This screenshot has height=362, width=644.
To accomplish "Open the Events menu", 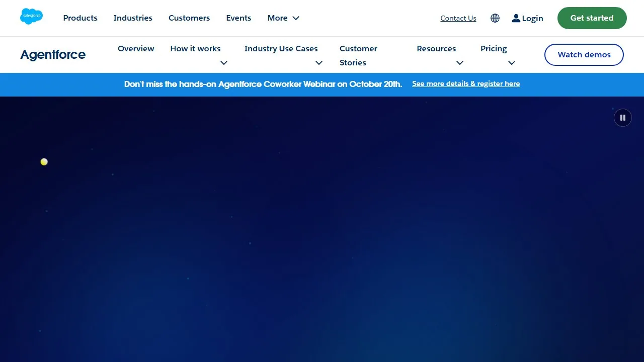I will [x=238, y=18].
